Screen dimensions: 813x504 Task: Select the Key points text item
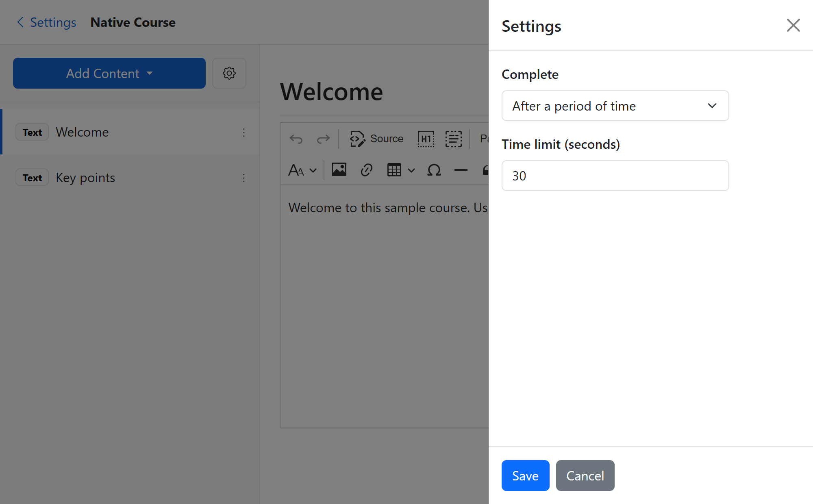coord(130,178)
